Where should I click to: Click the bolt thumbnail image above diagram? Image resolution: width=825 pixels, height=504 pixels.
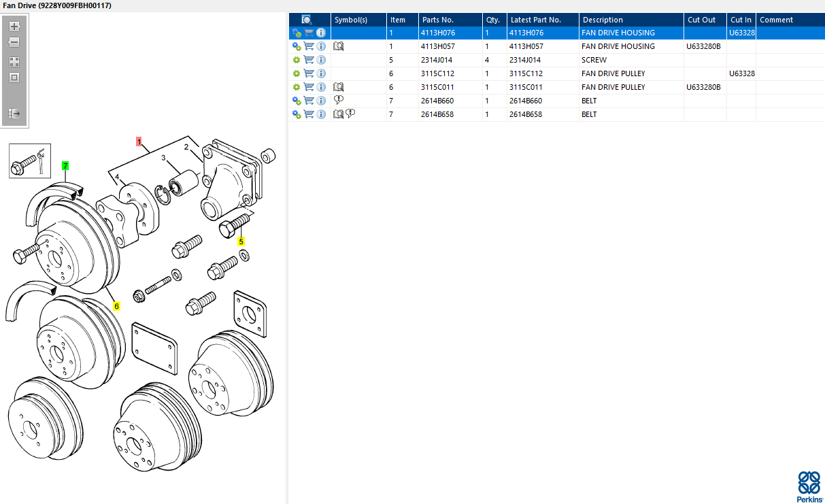point(27,161)
